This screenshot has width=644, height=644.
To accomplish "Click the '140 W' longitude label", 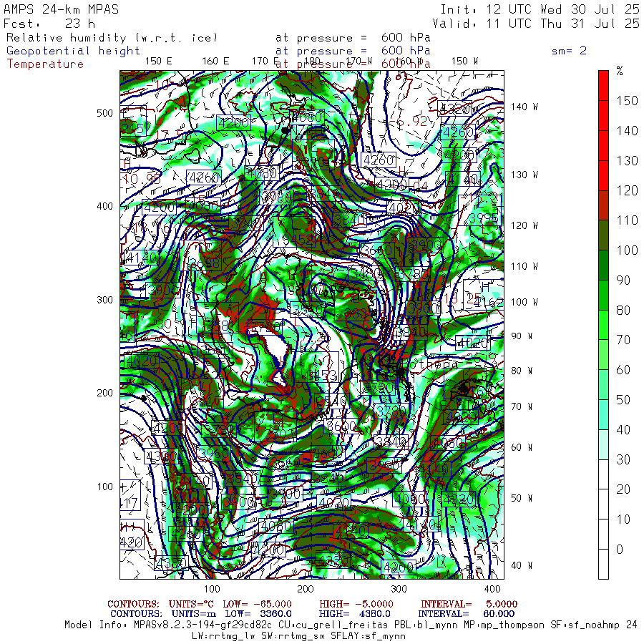I will [524, 107].
